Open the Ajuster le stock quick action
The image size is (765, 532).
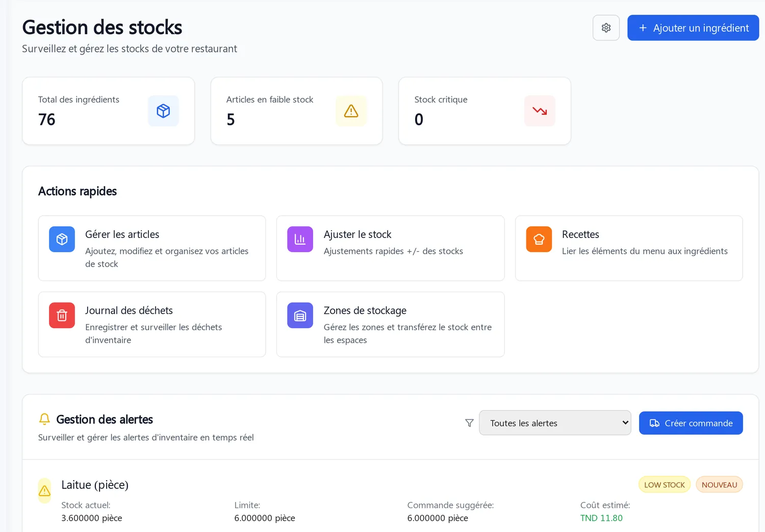coord(390,248)
